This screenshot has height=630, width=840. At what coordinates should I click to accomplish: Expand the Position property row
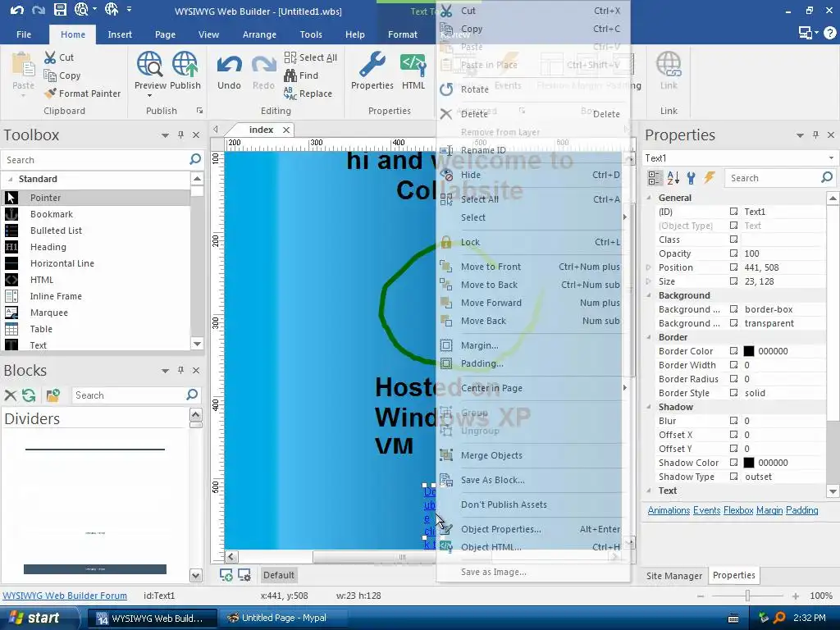tap(649, 267)
